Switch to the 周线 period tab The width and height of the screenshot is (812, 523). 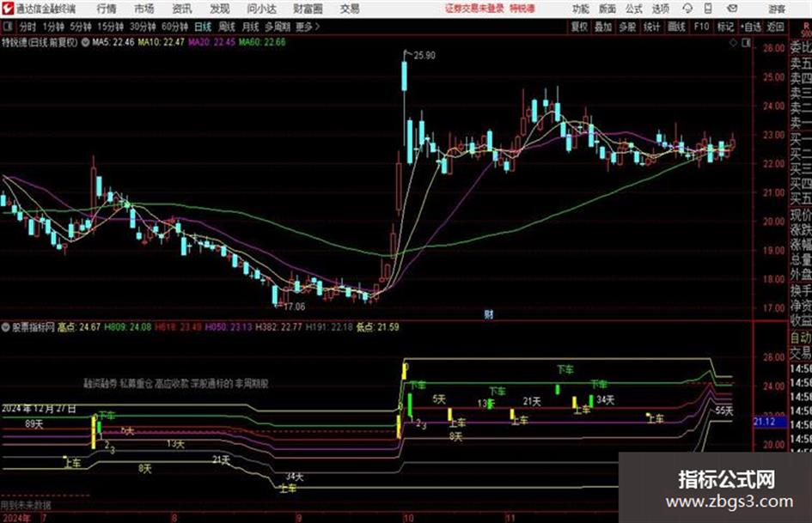[x=226, y=27]
